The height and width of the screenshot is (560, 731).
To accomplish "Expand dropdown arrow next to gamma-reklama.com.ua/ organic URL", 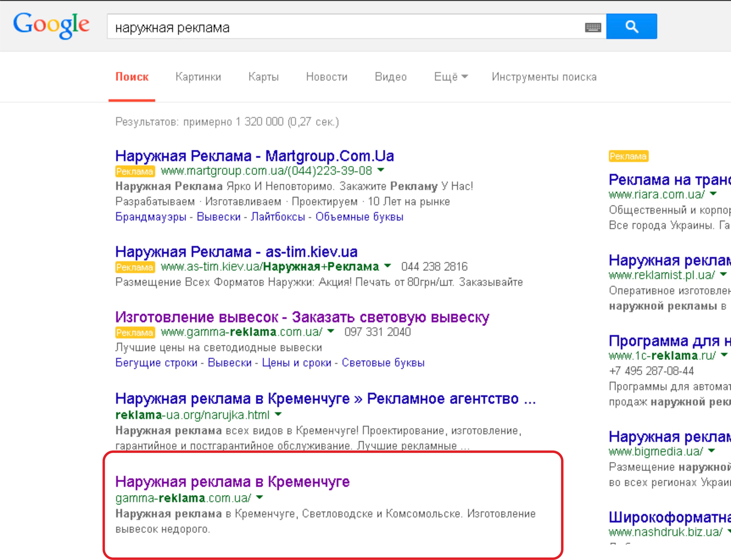I will tap(259, 497).
